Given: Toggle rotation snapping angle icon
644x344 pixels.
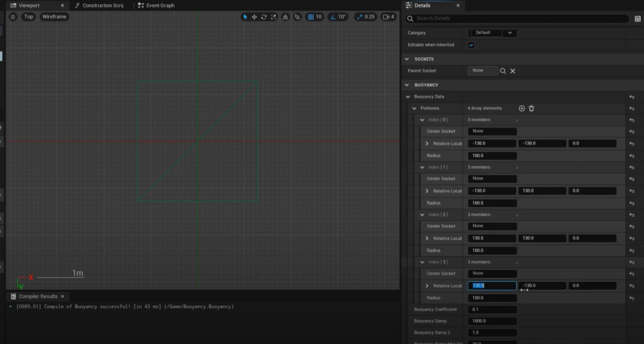Looking at the screenshot, I should click(333, 17).
